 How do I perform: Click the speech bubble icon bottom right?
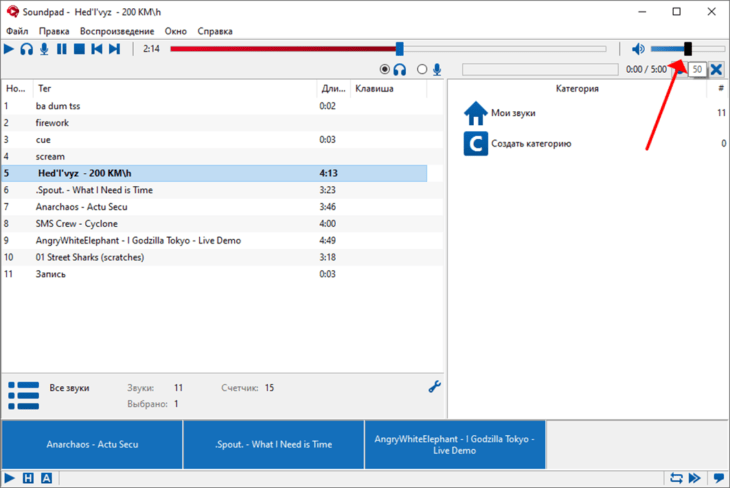[718, 478]
